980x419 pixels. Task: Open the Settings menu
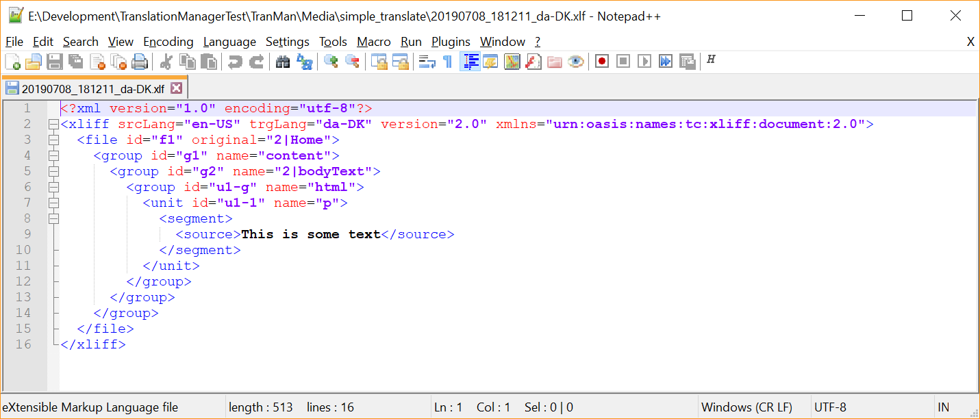[x=288, y=42]
